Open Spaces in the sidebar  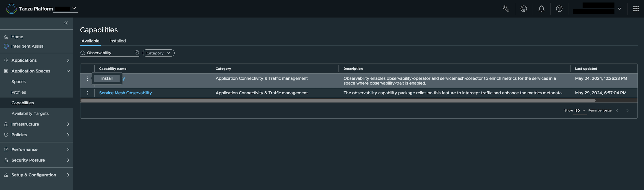click(x=19, y=82)
